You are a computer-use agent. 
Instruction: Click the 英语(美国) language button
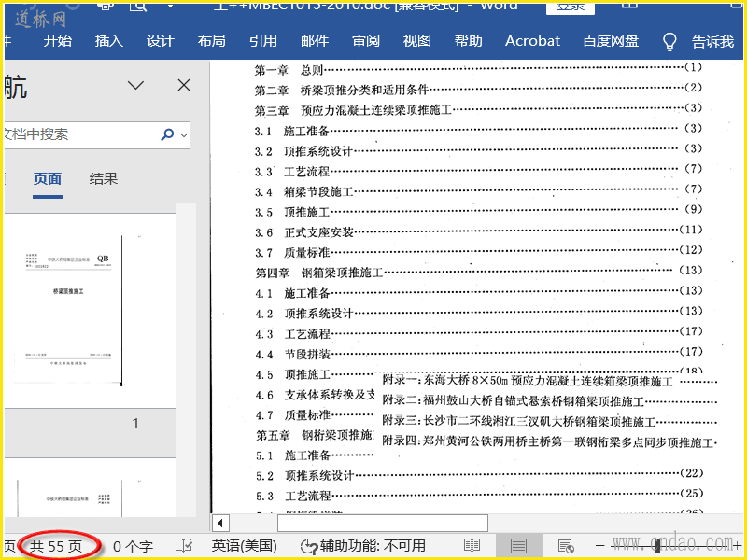244,545
